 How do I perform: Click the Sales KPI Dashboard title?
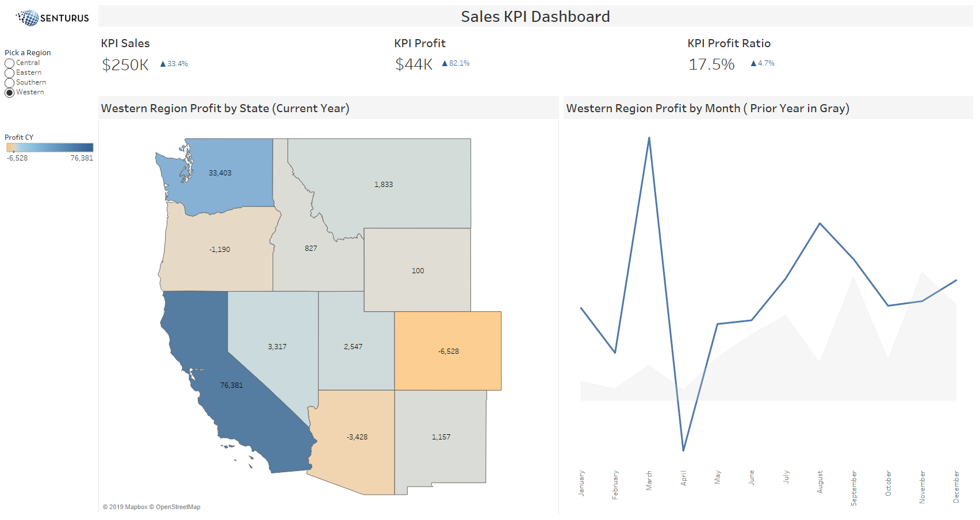click(x=534, y=17)
